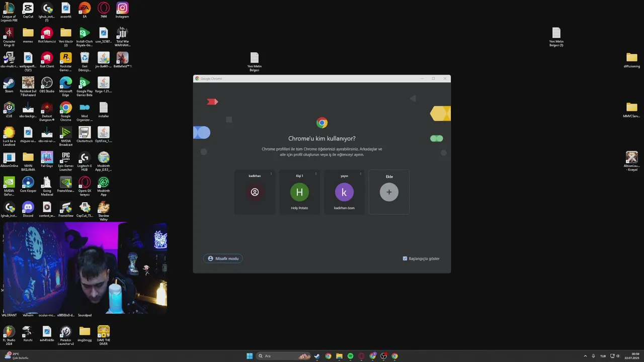This screenshot has width=644, height=362.
Task: Open Paradox Launcher v2 desktop icon
Action: 66,335
